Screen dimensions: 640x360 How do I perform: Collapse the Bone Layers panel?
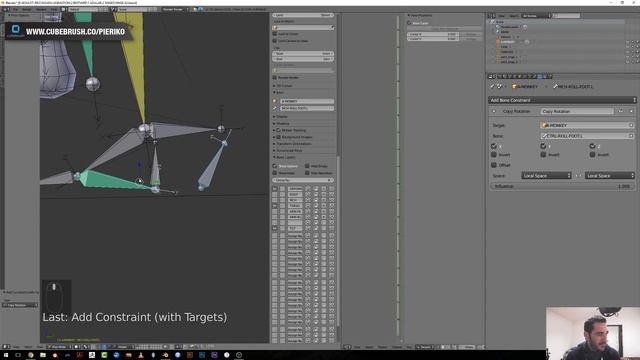[x=285, y=157]
